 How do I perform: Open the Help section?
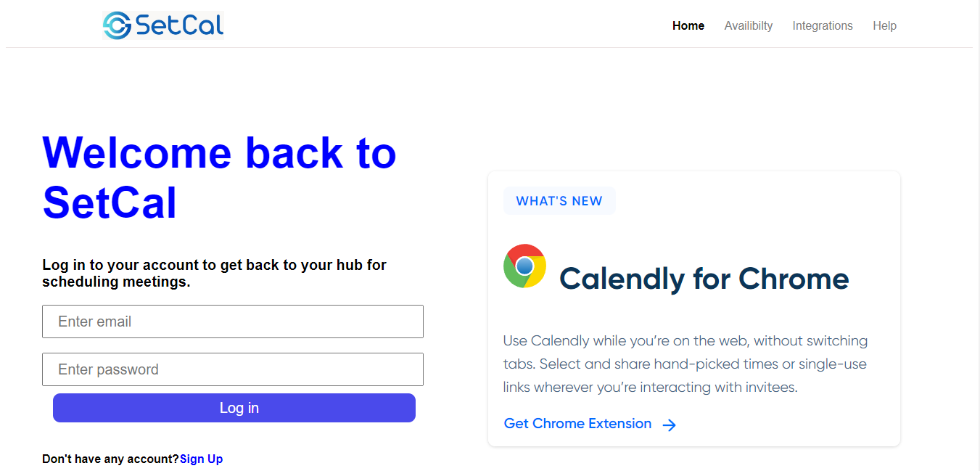click(x=884, y=25)
